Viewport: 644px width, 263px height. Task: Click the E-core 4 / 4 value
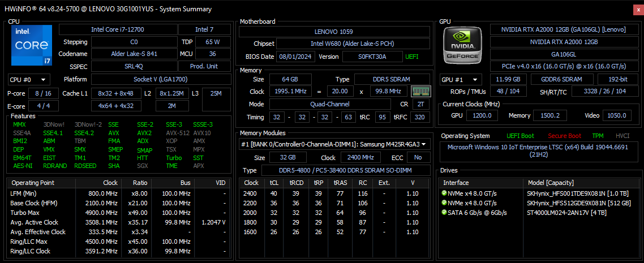[44, 106]
